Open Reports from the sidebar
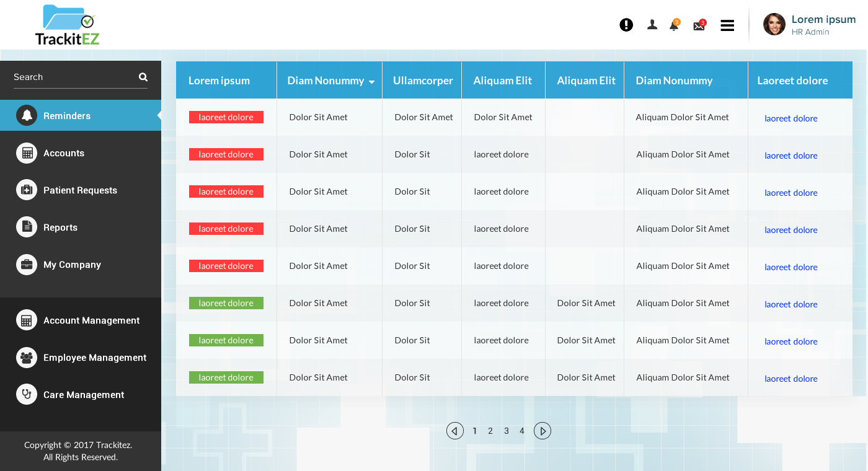This screenshot has width=868, height=471. coord(60,227)
